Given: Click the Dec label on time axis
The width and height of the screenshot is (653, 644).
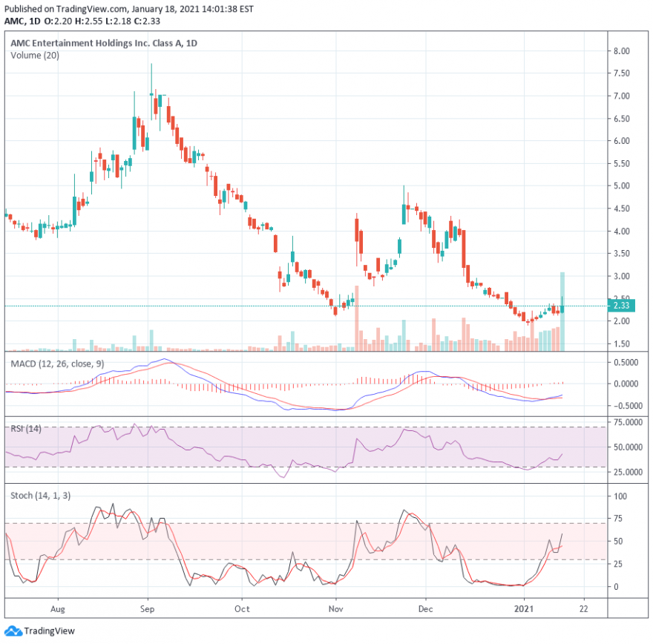Looking at the screenshot, I should point(426,609).
